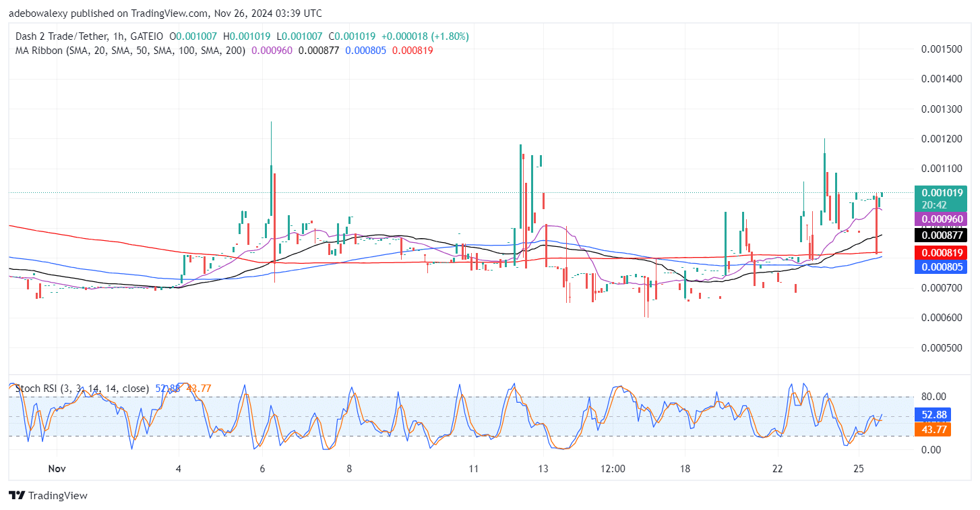The height and width of the screenshot is (510, 980).
Task: Click the 0.000600 price axis label
Action: point(943,318)
